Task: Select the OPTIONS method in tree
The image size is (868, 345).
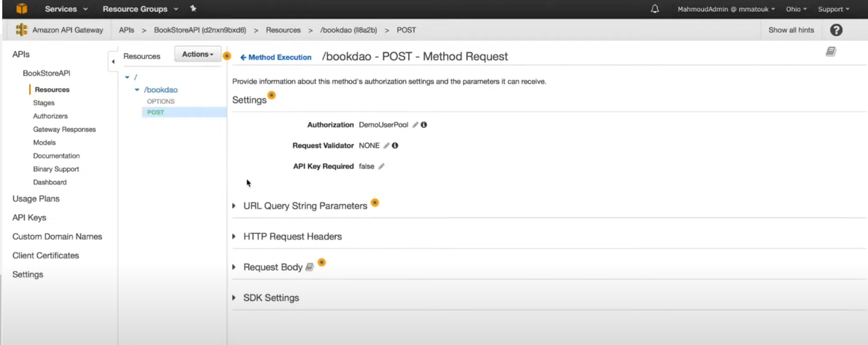Action: 161,101
